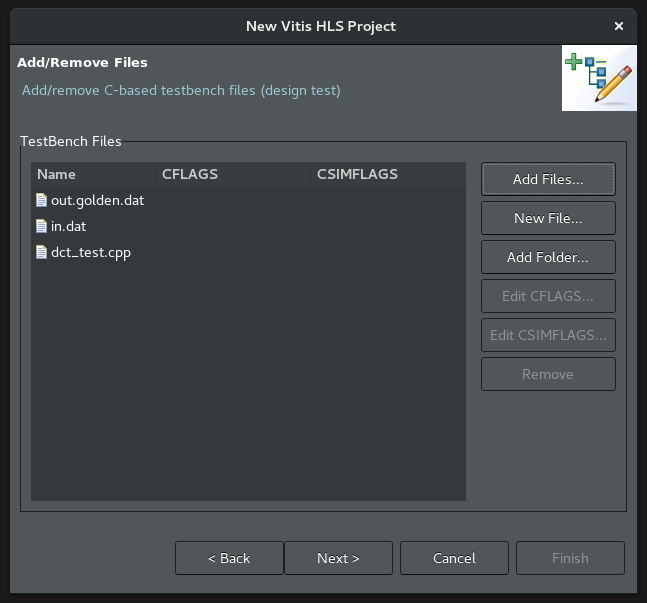Create a testbench file with New File...
Screen dimensions: 647x603
(x=548, y=218)
